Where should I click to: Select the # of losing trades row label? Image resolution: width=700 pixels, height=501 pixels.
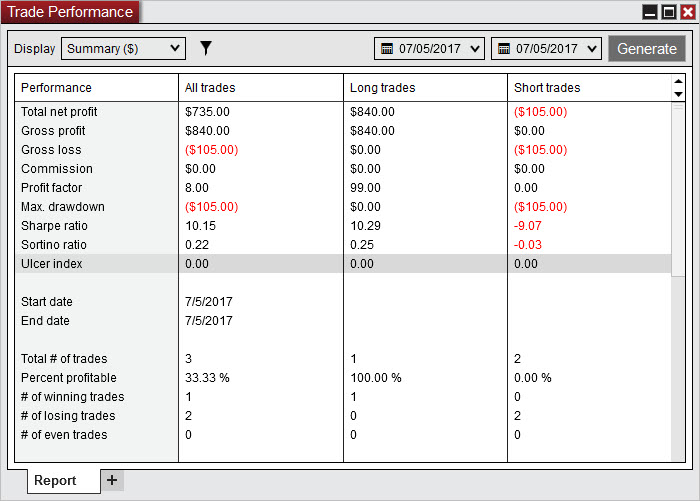pyautogui.click(x=68, y=416)
